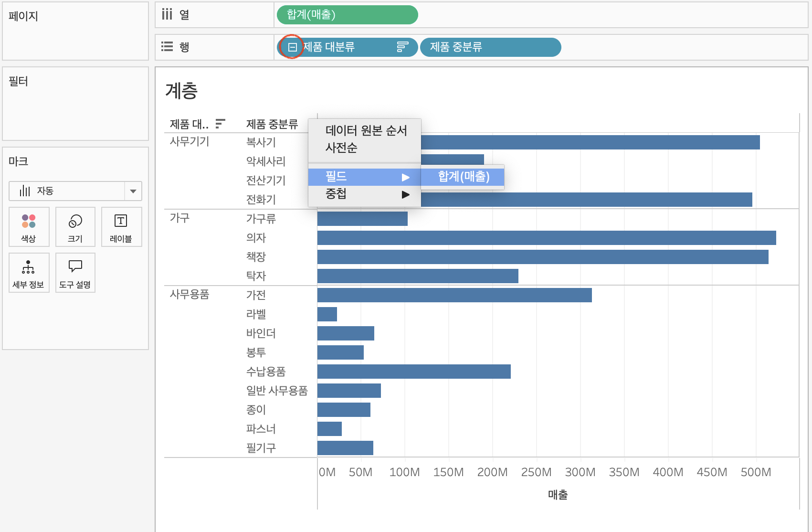Open the 중첩 submenu item

pyautogui.click(x=364, y=194)
